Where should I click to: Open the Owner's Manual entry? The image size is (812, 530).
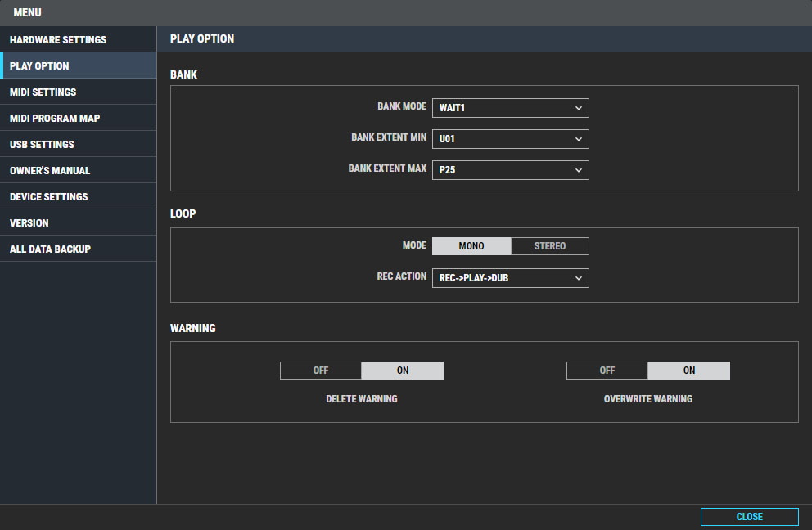click(x=79, y=170)
